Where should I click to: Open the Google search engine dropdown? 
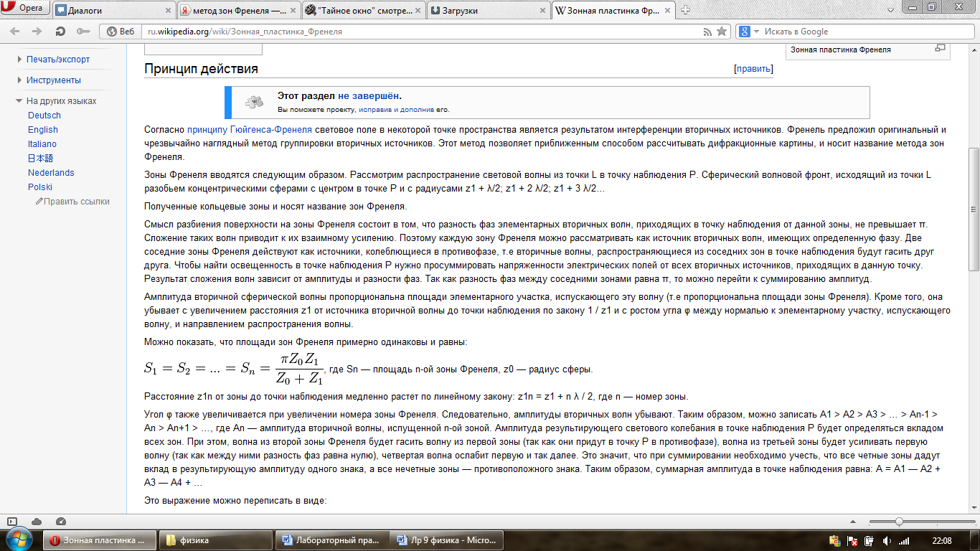click(x=748, y=32)
